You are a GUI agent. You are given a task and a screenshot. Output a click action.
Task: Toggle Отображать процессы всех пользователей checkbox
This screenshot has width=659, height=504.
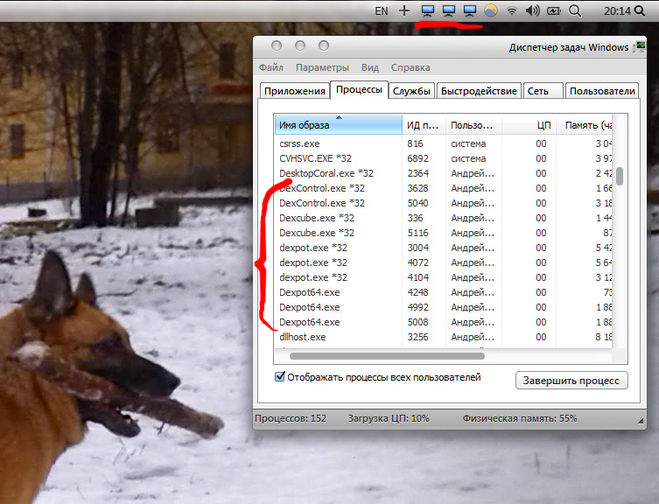[x=279, y=377]
